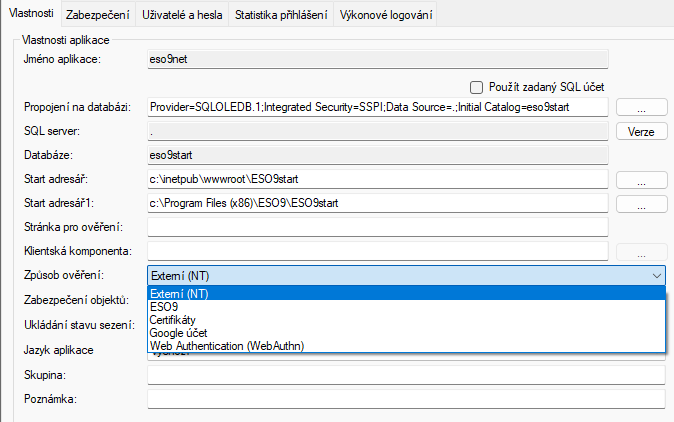This screenshot has width=674, height=422.
Task: Select Externí (NT) from the list
Action: [x=406, y=294]
